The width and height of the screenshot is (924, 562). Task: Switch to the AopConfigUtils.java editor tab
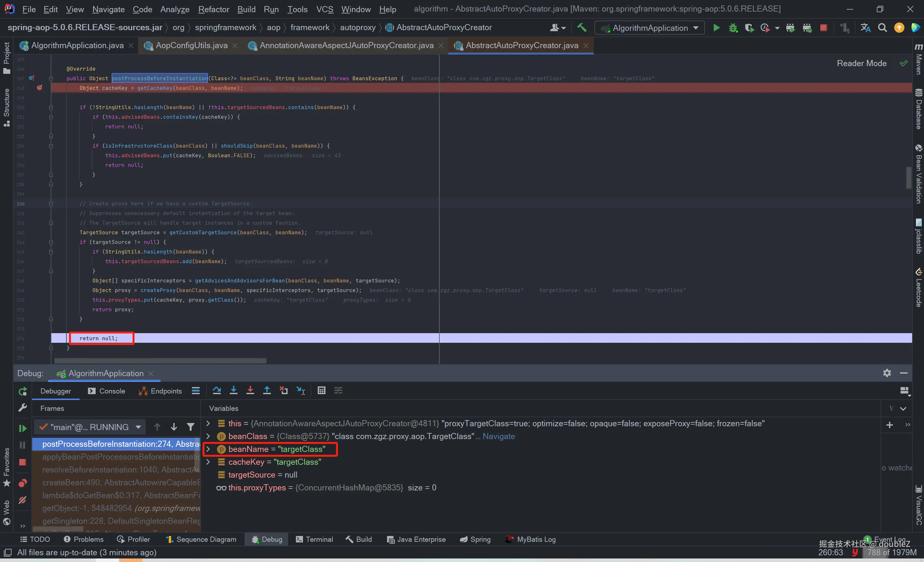pyautogui.click(x=191, y=45)
